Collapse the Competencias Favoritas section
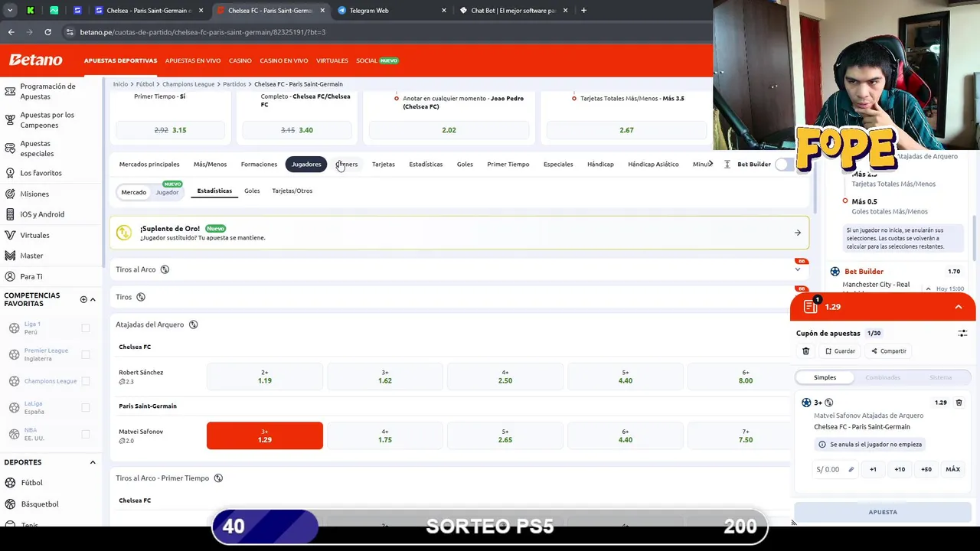Image resolution: width=980 pixels, height=551 pixels. tap(93, 299)
